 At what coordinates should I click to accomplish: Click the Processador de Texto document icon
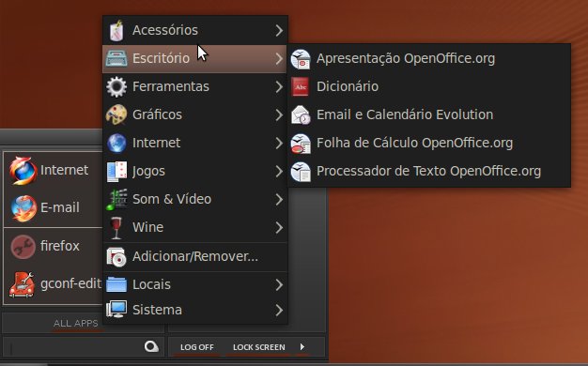point(301,172)
